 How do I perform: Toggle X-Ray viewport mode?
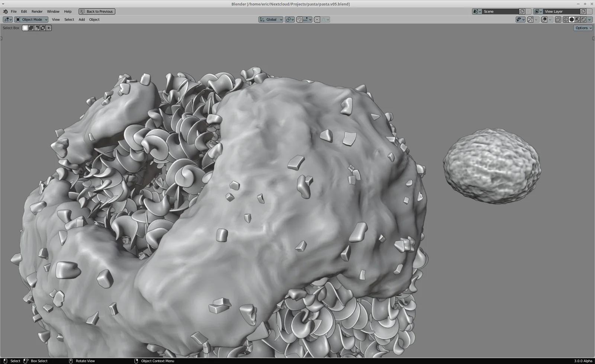(x=558, y=19)
